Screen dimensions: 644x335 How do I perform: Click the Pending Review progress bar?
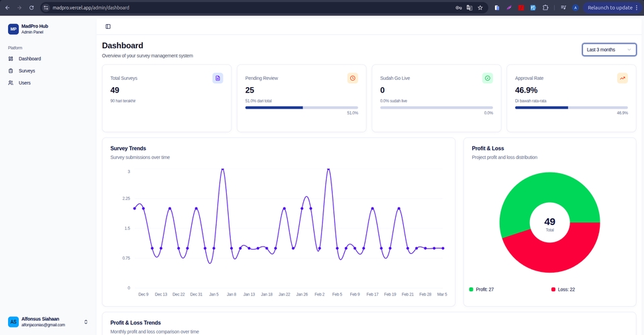301,107
